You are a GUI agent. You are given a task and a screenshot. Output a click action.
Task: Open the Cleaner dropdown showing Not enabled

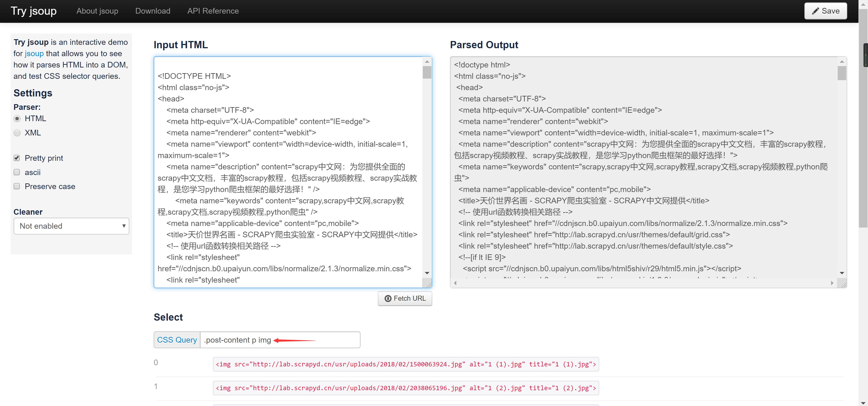tap(71, 226)
